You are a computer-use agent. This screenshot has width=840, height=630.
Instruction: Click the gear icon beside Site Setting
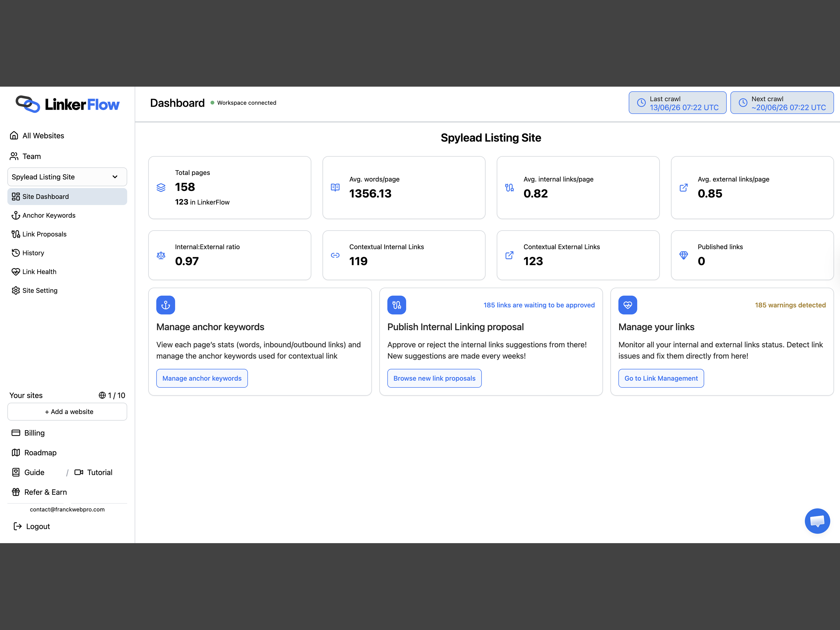pyautogui.click(x=16, y=290)
